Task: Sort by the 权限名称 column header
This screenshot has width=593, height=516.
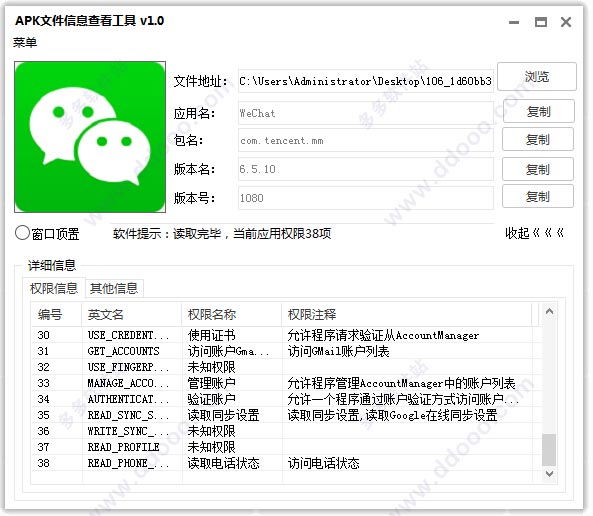Action: point(231,314)
